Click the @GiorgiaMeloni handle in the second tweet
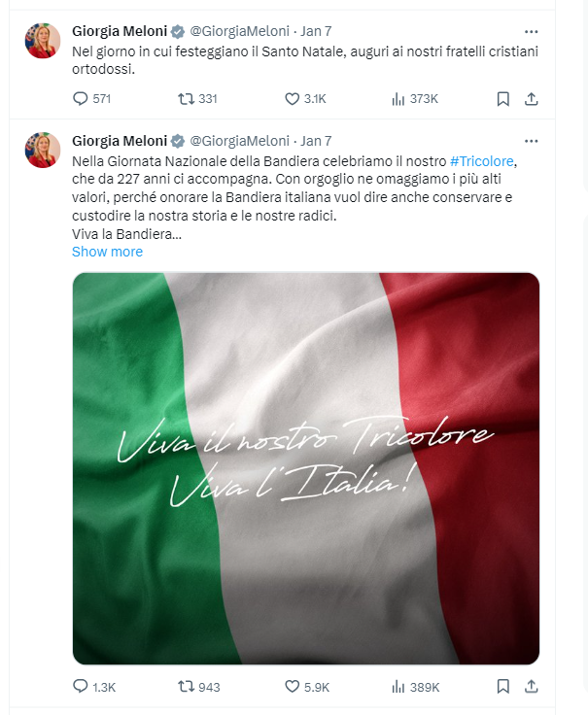 pos(238,140)
